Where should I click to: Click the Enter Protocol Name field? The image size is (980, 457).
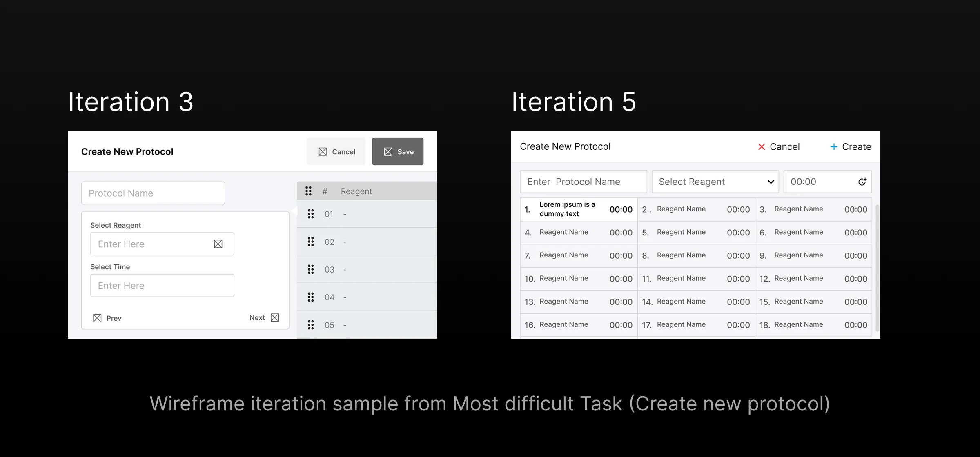[584, 182]
